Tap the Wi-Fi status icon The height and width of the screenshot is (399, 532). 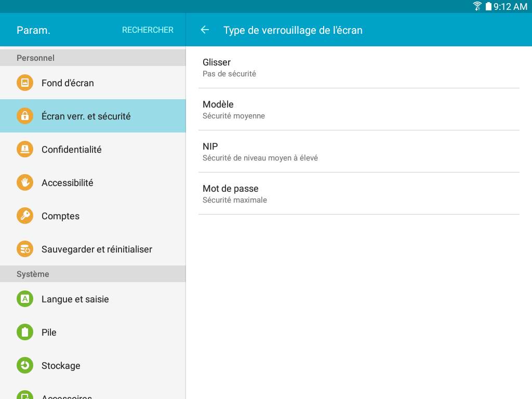(x=477, y=6)
